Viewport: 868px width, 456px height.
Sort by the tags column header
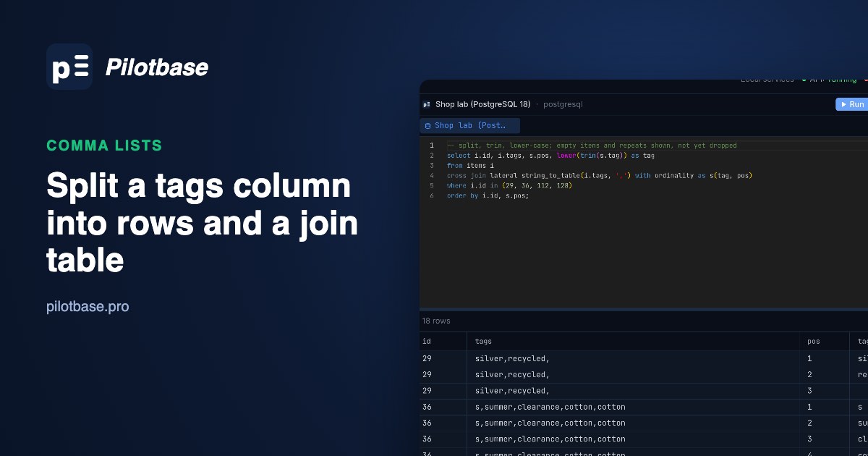(x=634, y=341)
